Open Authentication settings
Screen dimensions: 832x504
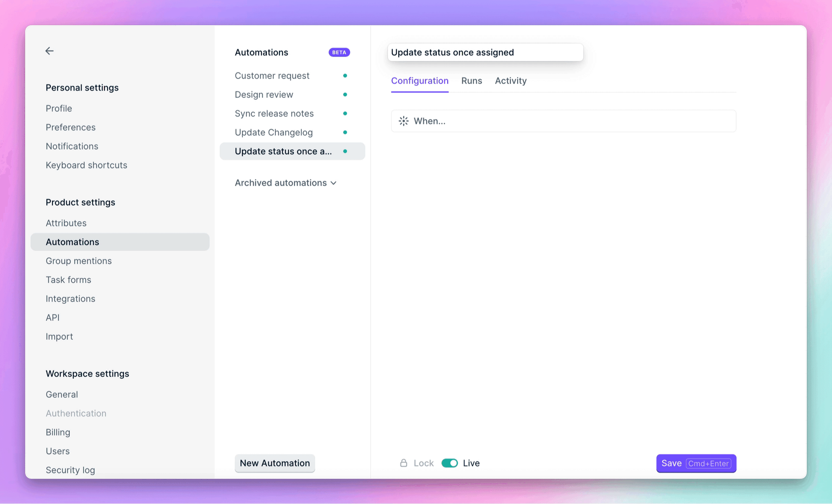click(76, 413)
